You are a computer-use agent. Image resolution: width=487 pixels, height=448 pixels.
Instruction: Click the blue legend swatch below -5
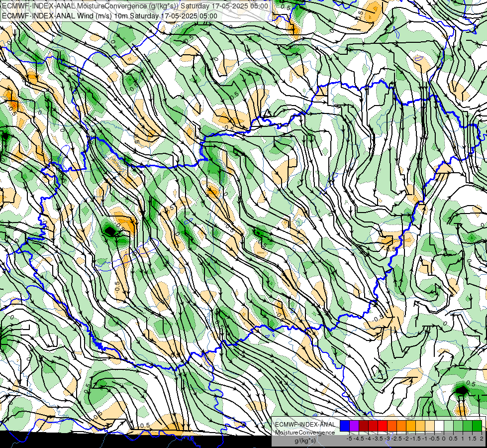[345, 426]
